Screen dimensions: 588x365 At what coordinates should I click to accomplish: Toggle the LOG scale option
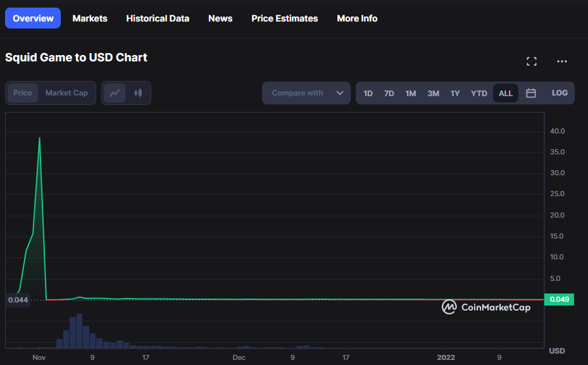[x=560, y=93]
